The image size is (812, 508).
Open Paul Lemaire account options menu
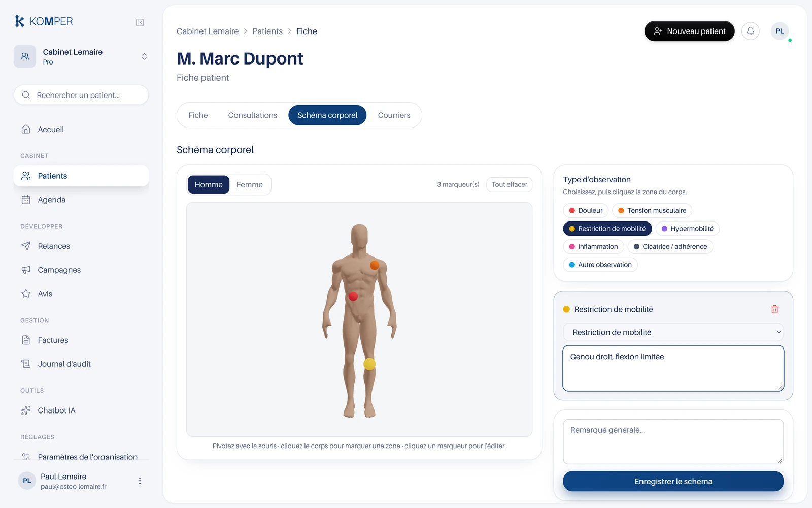pyautogui.click(x=140, y=481)
